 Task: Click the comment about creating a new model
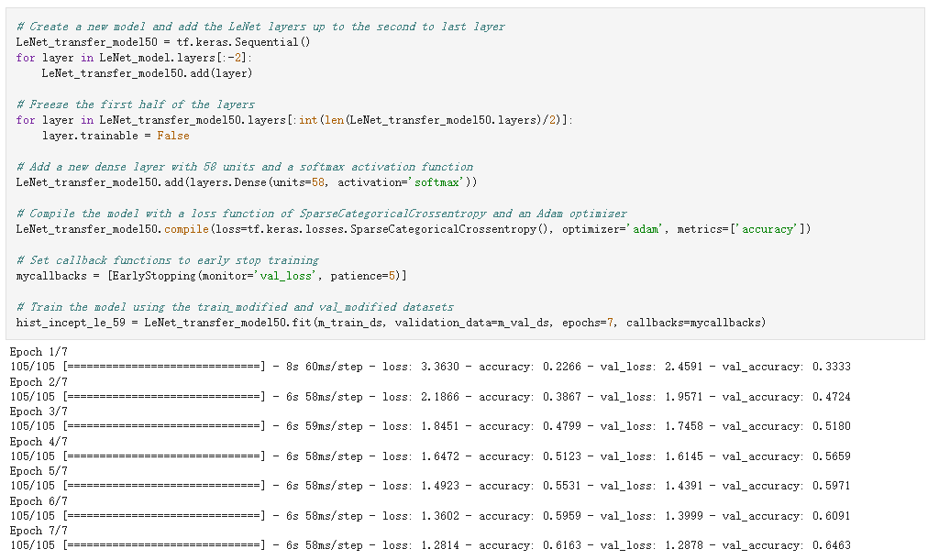click(260, 26)
